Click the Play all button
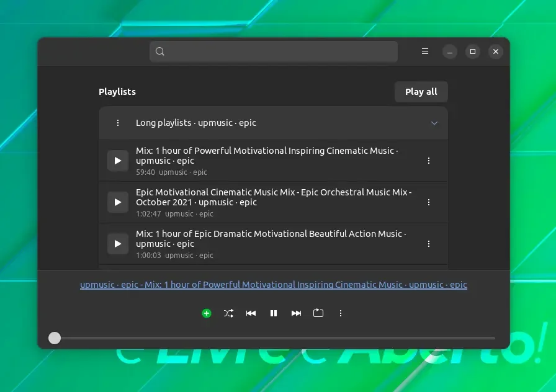This screenshot has width=556, height=392. coord(421,92)
